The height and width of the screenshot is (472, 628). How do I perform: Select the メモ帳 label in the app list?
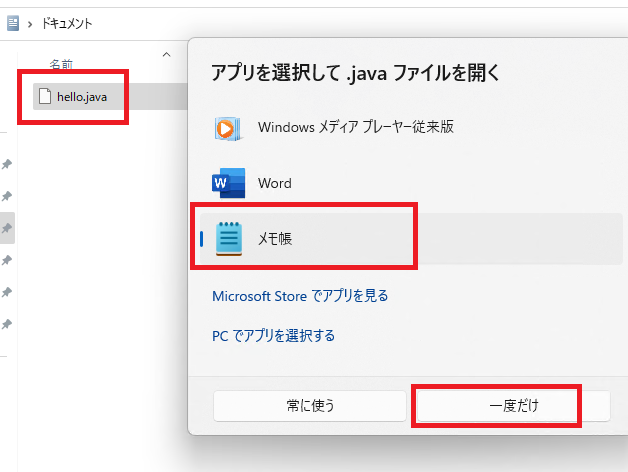click(x=275, y=239)
